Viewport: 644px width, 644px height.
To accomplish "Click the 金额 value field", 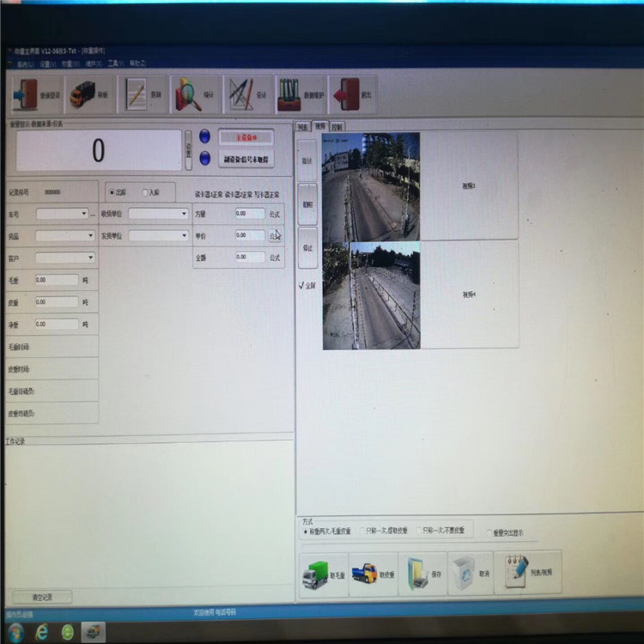I will tap(250, 257).
